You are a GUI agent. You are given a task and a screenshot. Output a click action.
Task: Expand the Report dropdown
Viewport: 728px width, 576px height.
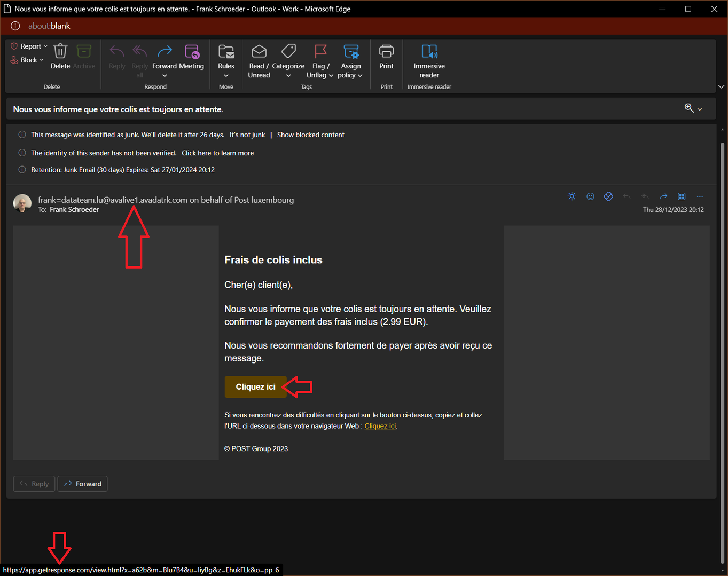(x=29, y=46)
